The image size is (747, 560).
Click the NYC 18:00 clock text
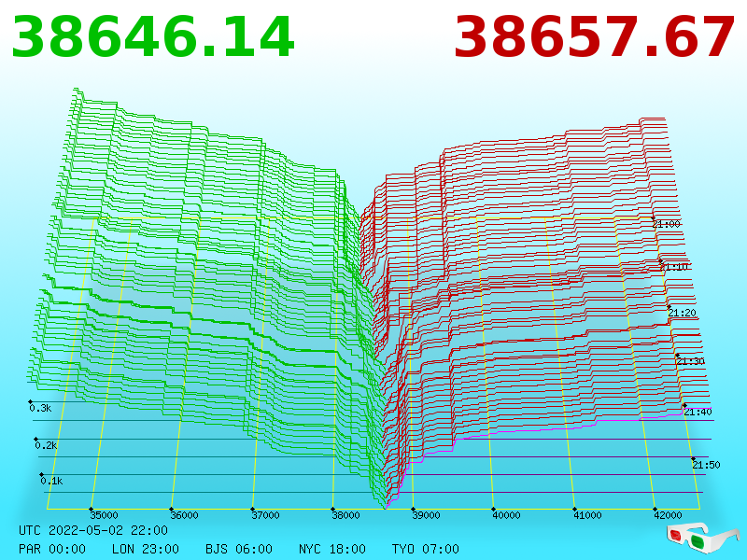tap(332, 549)
